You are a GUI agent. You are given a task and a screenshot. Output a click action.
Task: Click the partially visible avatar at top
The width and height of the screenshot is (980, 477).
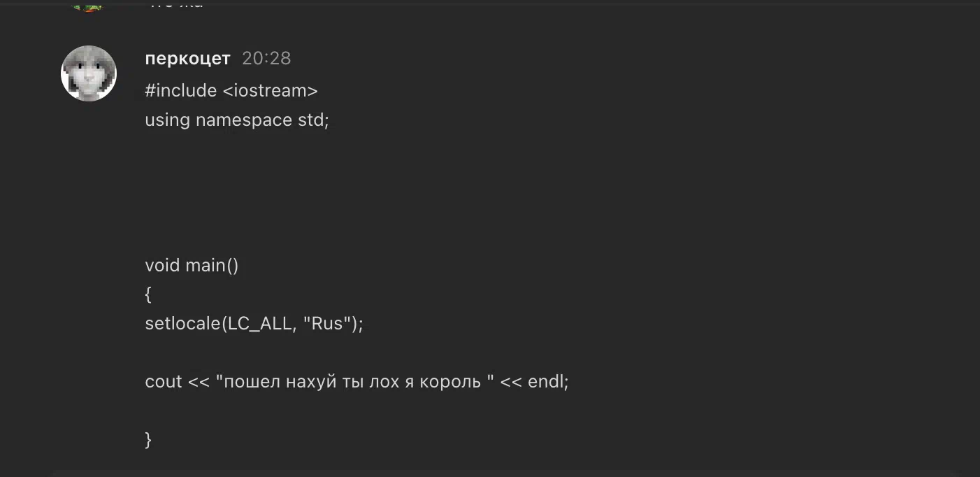89,6
